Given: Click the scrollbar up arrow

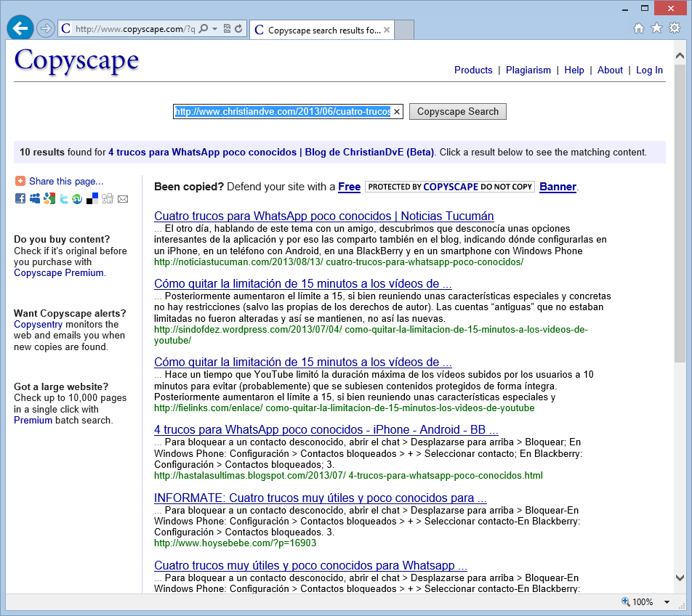Looking at the screenshot, I should coord(680,55).
